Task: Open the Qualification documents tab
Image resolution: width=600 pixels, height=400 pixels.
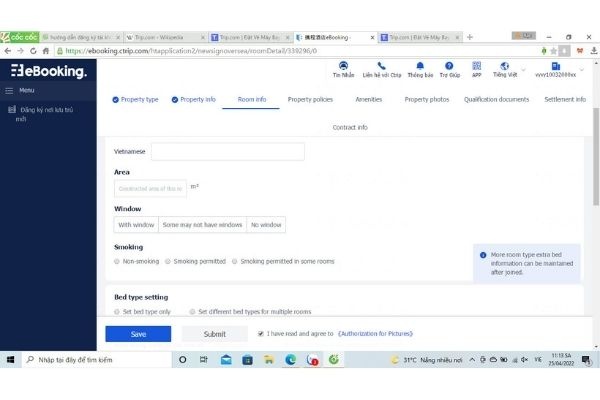Action: [496, 100]
